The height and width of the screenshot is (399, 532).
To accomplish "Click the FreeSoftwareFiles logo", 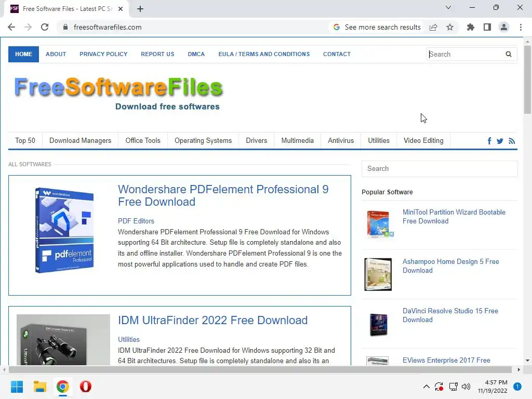I will (118, 94).
